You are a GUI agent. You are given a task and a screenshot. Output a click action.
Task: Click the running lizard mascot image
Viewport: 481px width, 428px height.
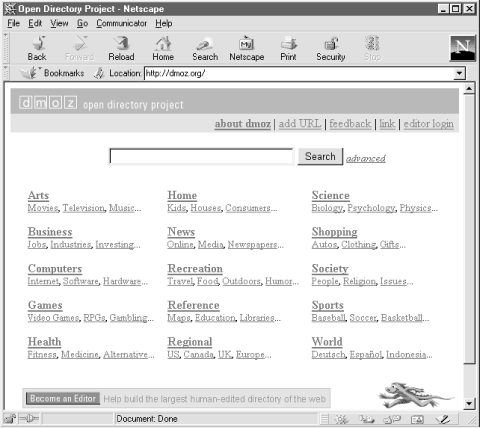pyautogui.click(x=415, y=395)
